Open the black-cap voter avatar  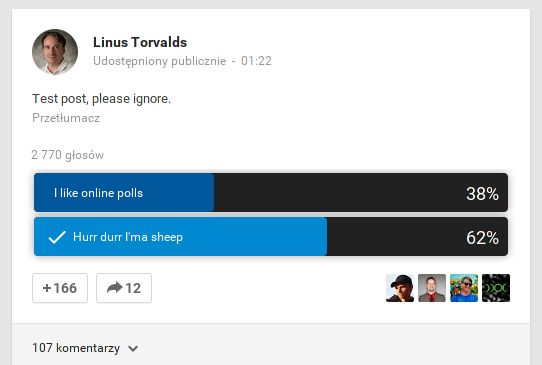(x=400, y=288)
